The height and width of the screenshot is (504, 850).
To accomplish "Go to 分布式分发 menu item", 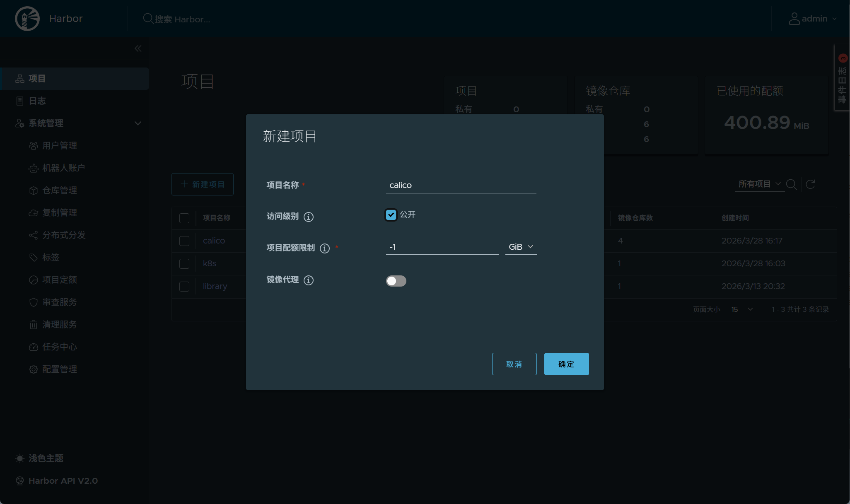I will 64,235.
